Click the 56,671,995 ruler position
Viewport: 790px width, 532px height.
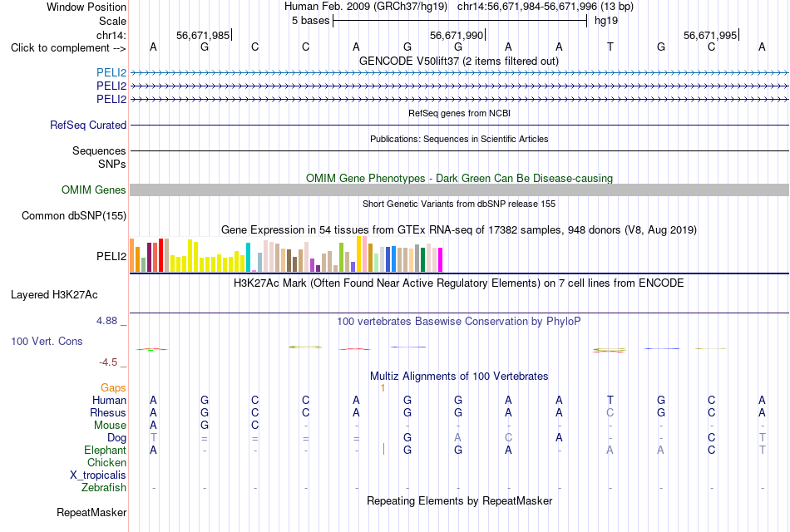pos(710,35)
